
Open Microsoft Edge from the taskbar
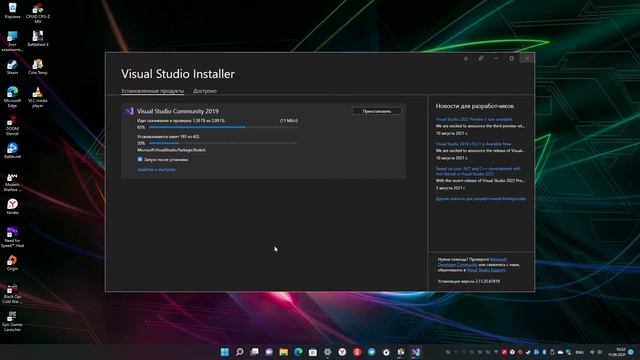coord(298,352)
